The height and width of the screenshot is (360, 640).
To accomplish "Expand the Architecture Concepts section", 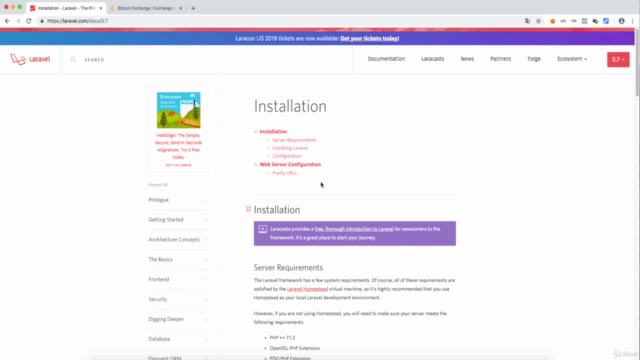I will pyautogui.click(x=178, y=240).
